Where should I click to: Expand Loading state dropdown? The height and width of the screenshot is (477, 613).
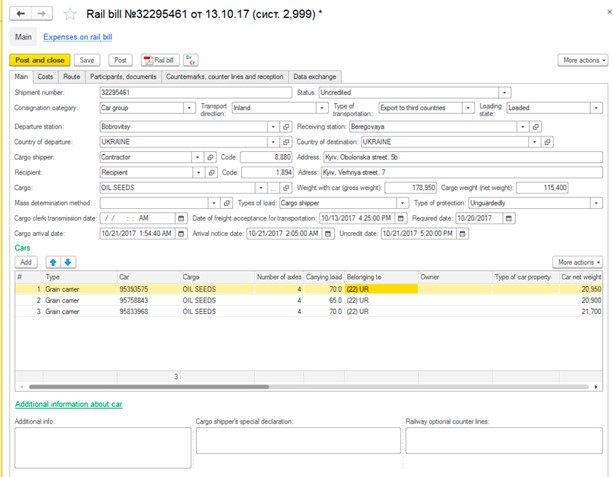(596, 108)
